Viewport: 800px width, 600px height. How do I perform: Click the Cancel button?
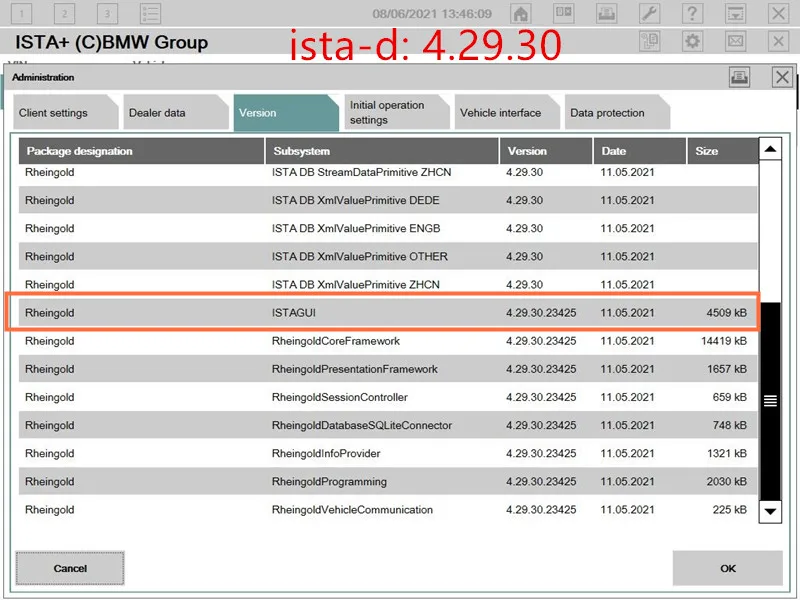70,568
